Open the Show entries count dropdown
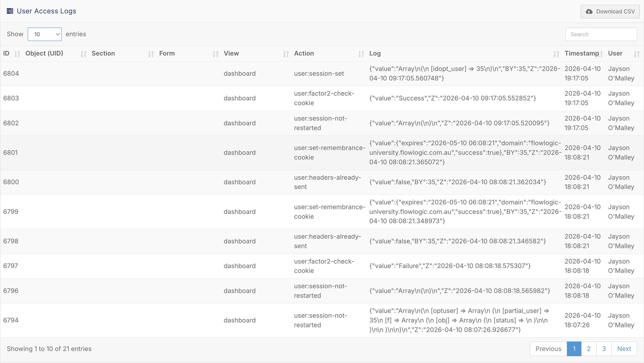Viewport: 644px width, 363px height. click(x=44, y=34)
